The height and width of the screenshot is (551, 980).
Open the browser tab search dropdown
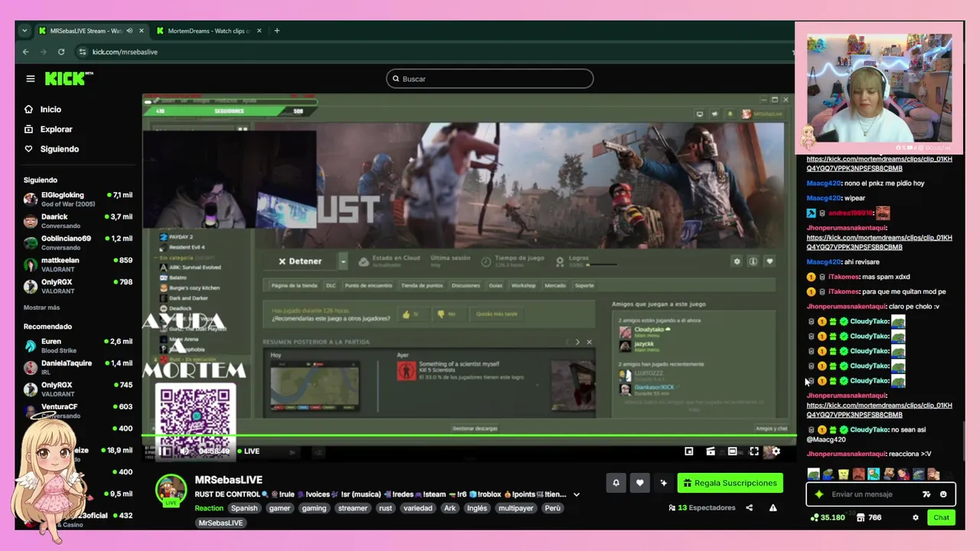tap(24, 31)
